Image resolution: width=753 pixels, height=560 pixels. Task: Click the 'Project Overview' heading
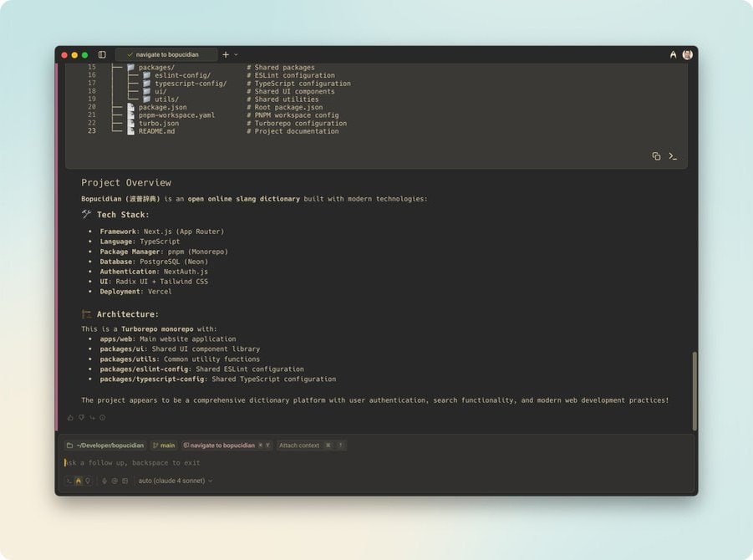(x=126, y=182)
